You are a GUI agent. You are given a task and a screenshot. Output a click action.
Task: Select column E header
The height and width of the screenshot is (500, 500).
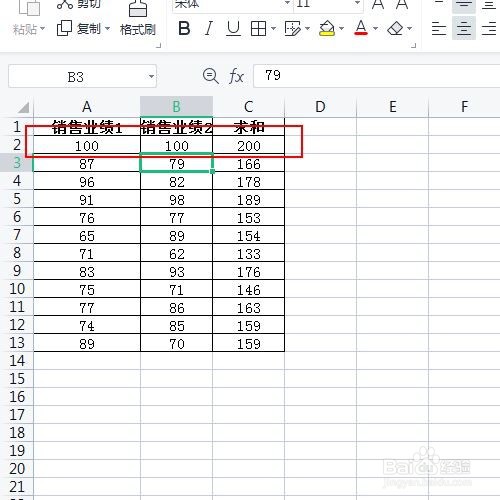click(x=393, y=107)
